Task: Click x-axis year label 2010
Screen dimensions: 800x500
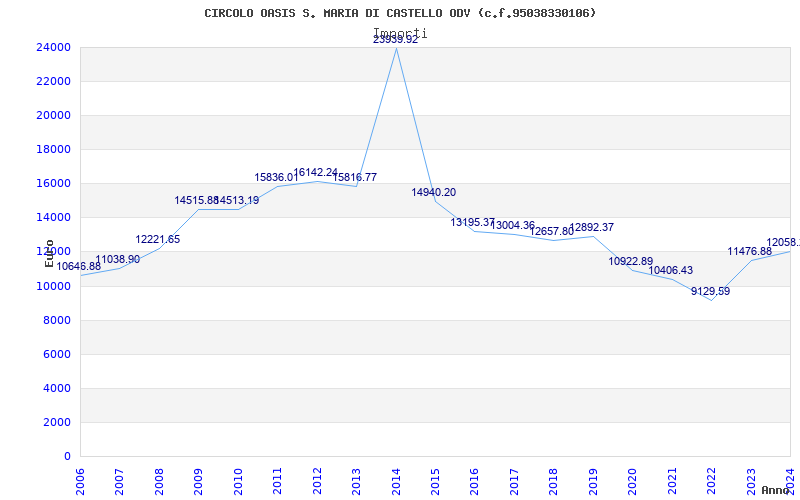Action: point(238,481)
